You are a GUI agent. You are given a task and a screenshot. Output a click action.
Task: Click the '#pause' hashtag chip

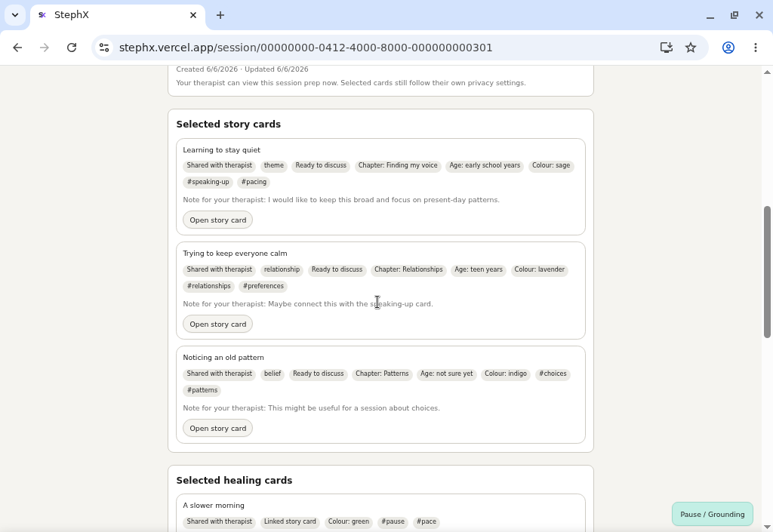pyautogui.click(x=393, y=521)
